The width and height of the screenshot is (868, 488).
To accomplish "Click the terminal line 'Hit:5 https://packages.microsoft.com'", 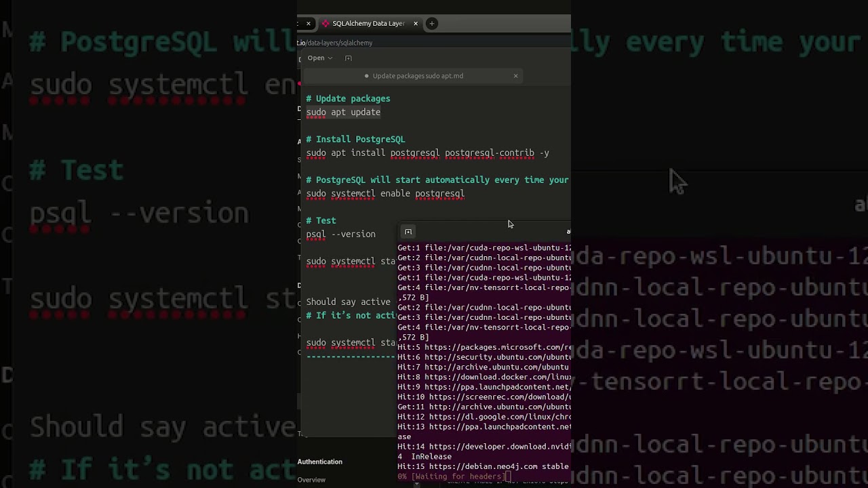I will pos(484,347).
